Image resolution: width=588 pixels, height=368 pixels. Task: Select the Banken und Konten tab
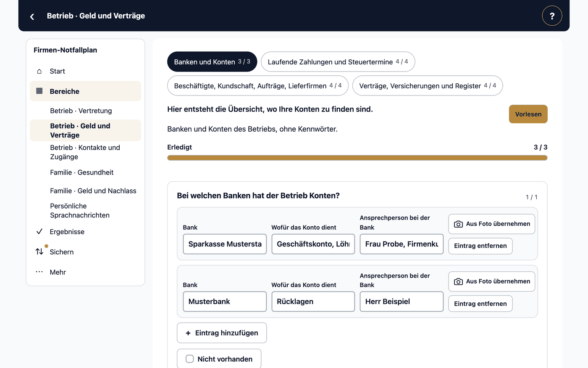click(212, 62)
